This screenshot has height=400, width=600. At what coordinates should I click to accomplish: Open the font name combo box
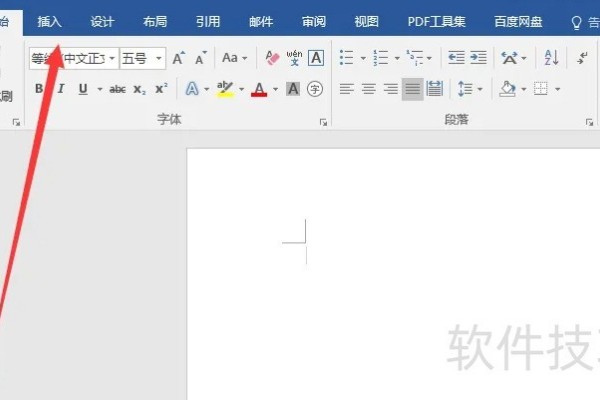click(x=74, y=59)
